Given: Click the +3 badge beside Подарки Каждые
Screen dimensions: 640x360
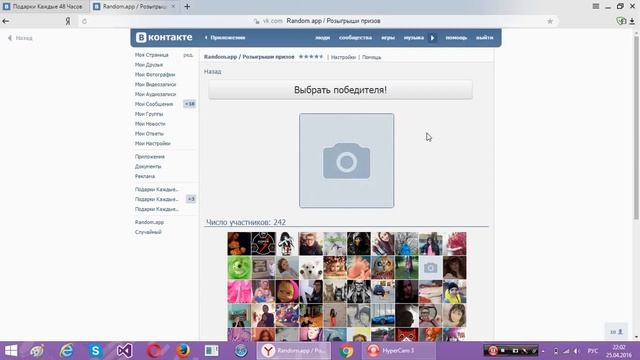Looking at the screenshot, I should (x=191, y=199).
